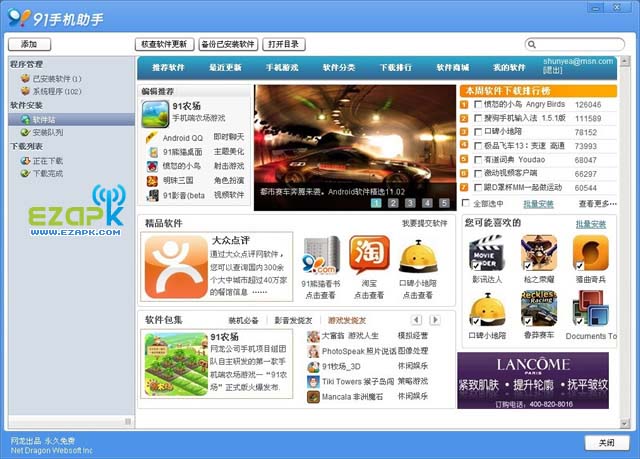640x459 pixels.
Task: Open 愤怒的小鸟 icon in 编辑推荐
Action: click(x=152, y=166)
